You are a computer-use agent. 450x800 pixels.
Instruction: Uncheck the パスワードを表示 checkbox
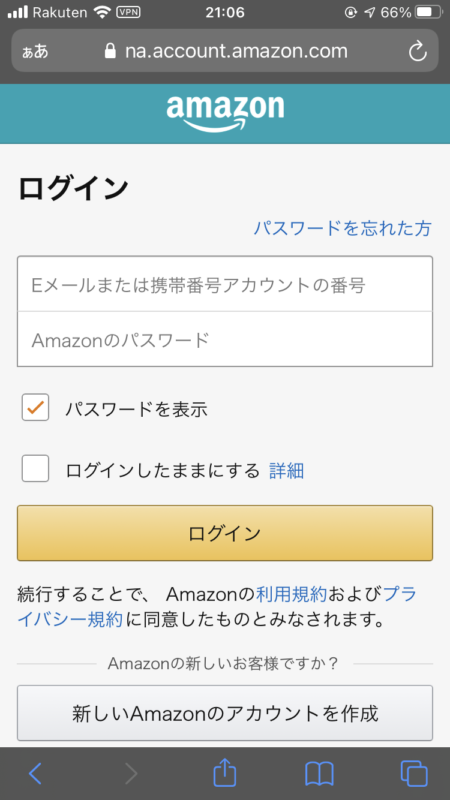pos(35,407)
